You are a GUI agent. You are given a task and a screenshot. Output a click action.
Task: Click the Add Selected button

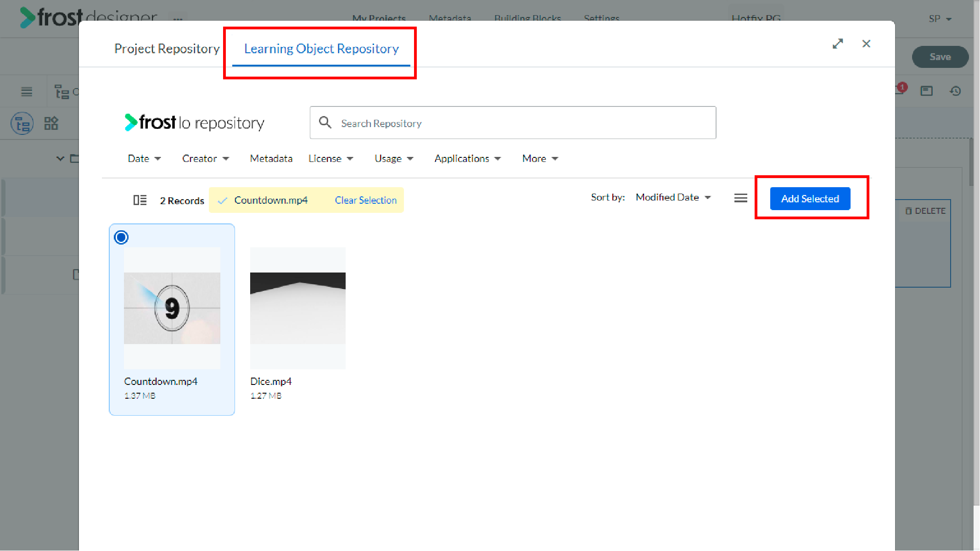pos(810,199)
